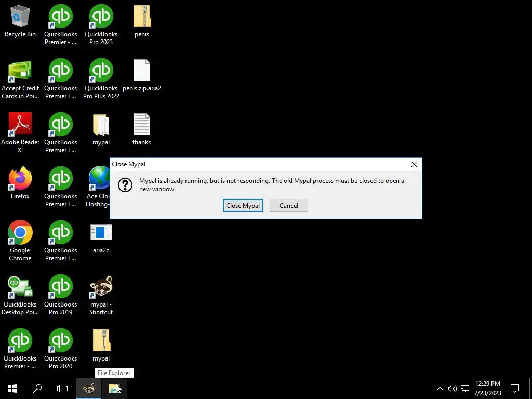Select the thanks text file

[141, 129]
